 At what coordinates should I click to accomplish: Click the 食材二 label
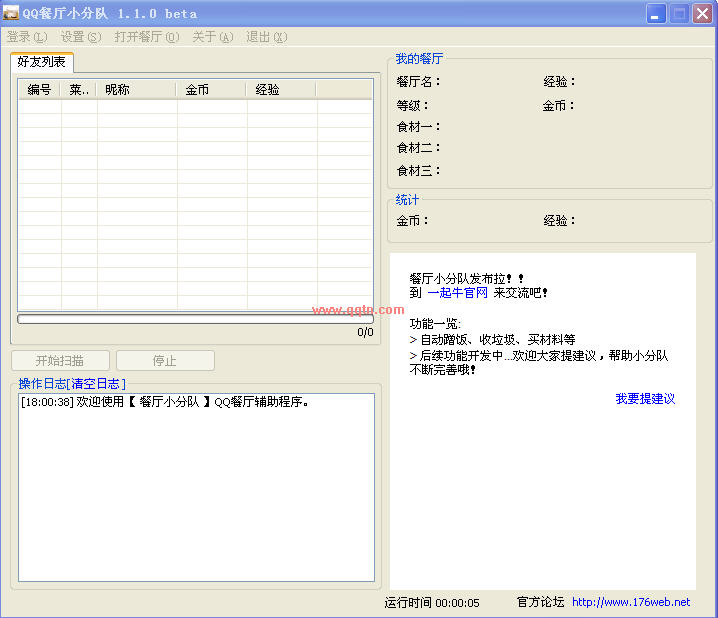coord(418,148)
